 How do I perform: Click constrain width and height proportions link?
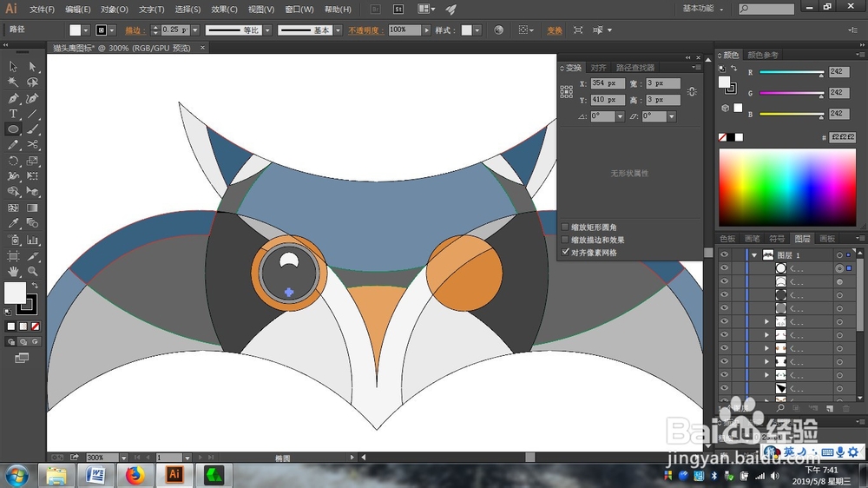point(692,91)
